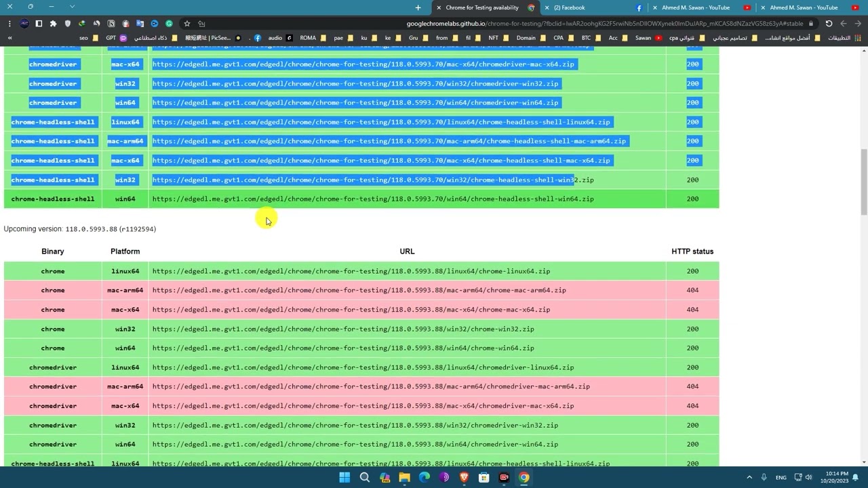Viewport: 868px width, 488px height.
Task: Open the Windows Start menu
Action: pyautogui.click(x=344, y=477)
